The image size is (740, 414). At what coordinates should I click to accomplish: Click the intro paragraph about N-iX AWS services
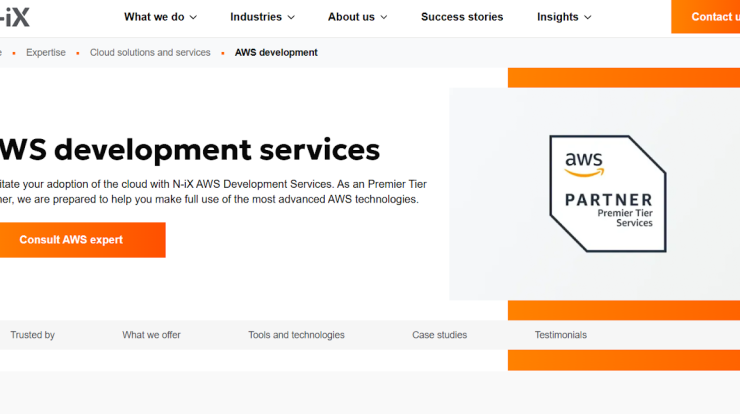[x=210, y=191]
